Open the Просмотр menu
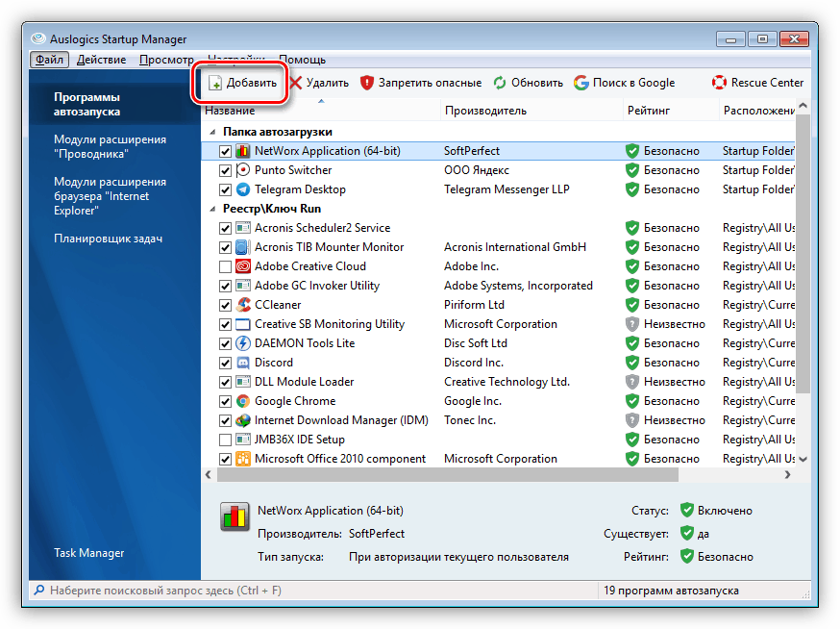The image size is (840, 629). click(166, 60)
